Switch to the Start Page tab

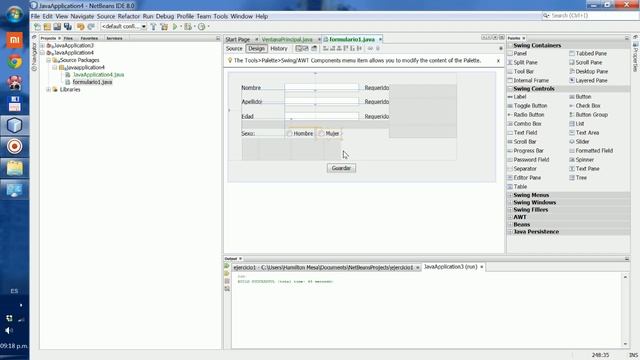click(x=238, y=40)
